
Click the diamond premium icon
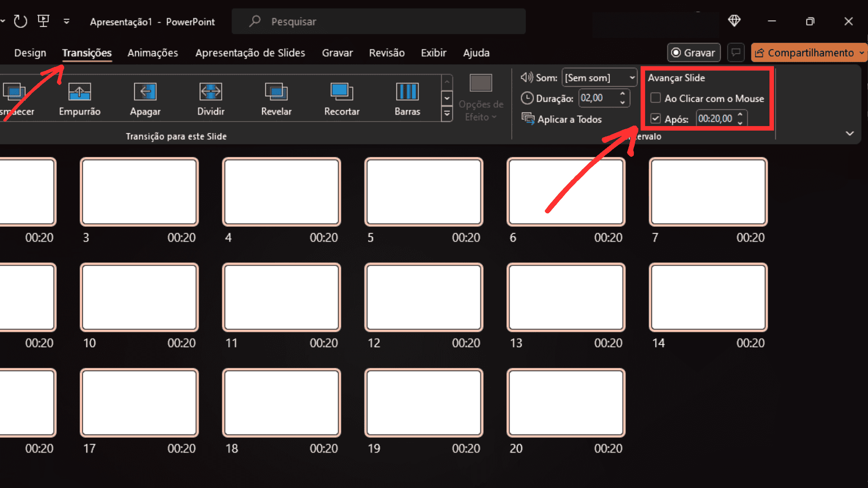(x=734, y=21)
